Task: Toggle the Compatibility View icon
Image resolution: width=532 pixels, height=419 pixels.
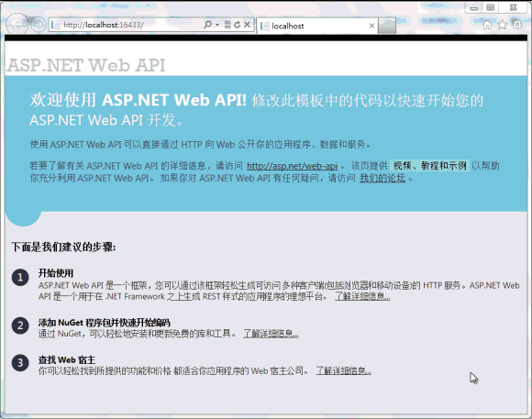Action: pyautogui.click(x=227, y=25)
